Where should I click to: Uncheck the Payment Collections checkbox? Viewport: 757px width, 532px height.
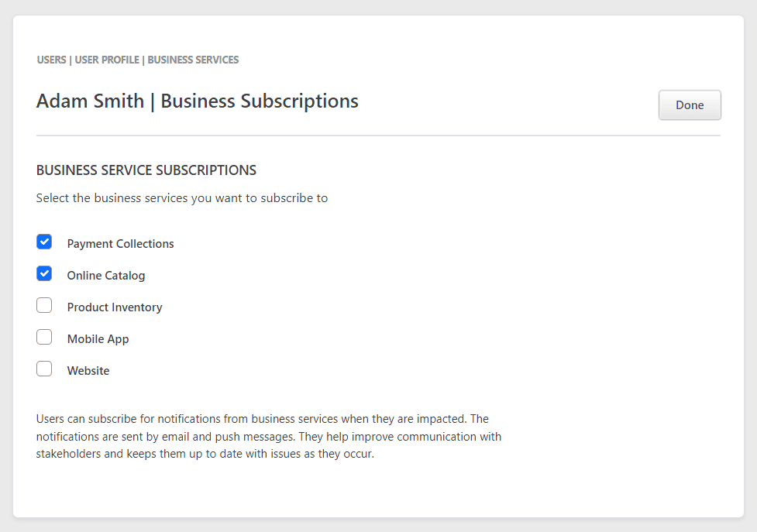(44, 242)
